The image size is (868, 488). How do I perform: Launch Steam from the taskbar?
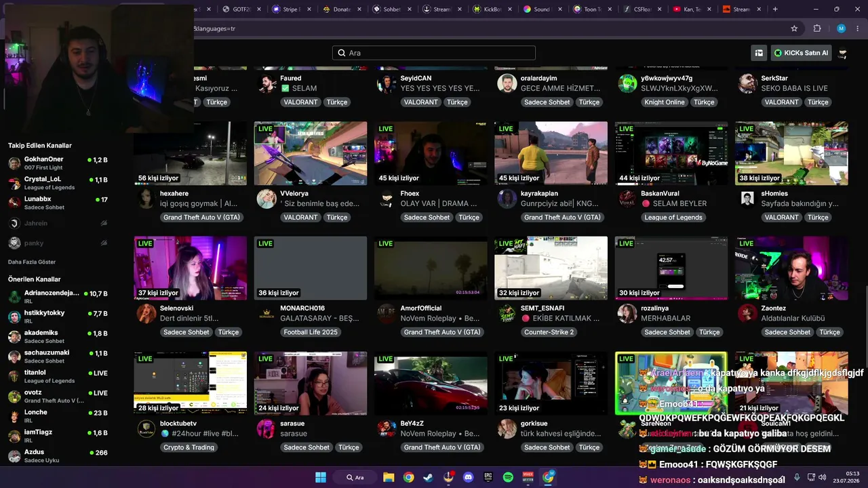428,477
